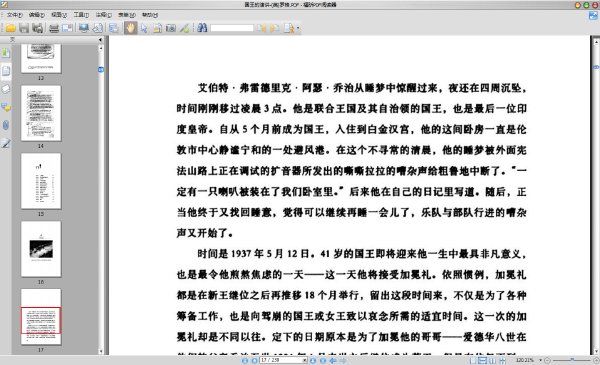Click previous view back arrow

pos(333,360)
